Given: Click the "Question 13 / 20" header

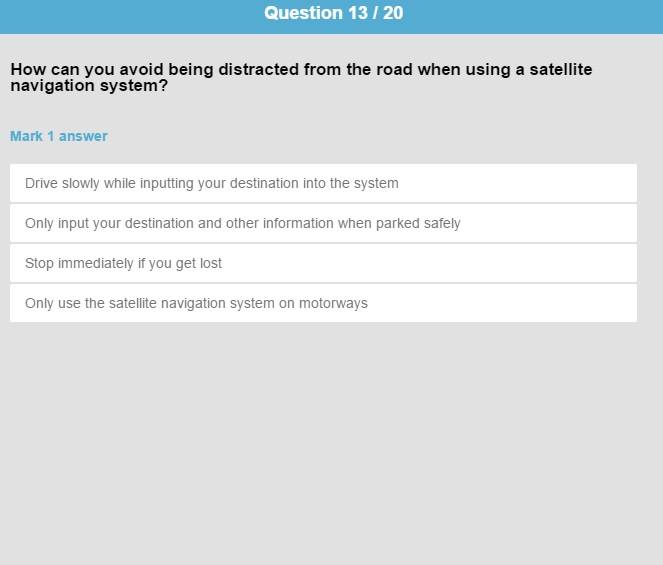Looking at the screenshot, I should [x=334, y=13].
